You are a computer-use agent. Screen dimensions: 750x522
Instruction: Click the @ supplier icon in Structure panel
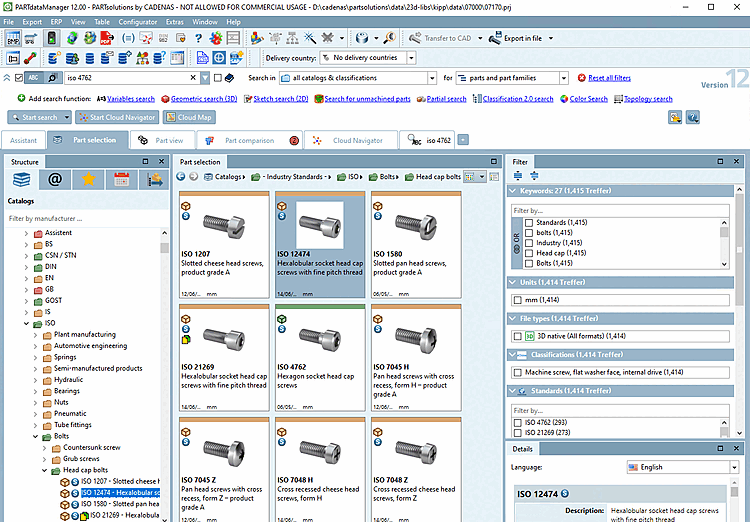pos(55,180)
